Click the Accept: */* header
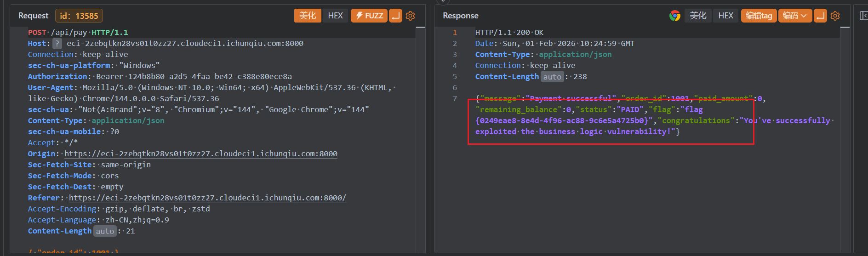Image resolution: width=868 pixels, height=256 pixels. tap(53, 142)
